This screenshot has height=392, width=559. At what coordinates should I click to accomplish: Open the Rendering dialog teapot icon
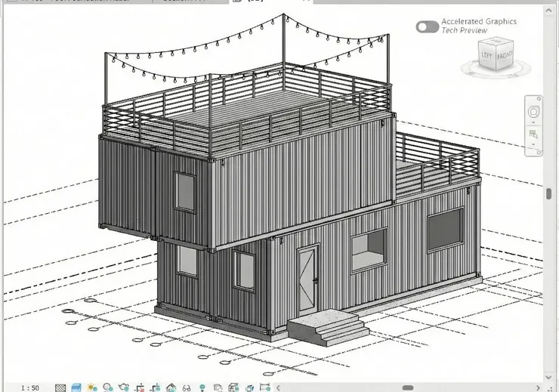coord(124,387)
